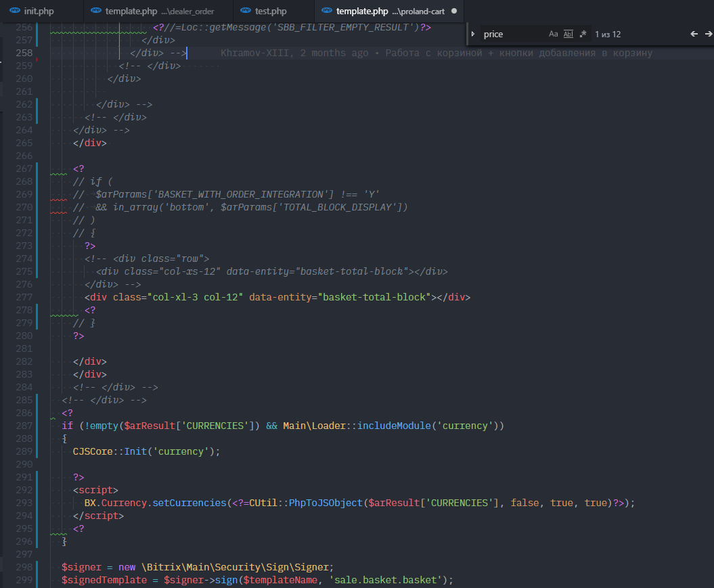
Task: Enable regular expression search
Action: click(x=582, y=34)
